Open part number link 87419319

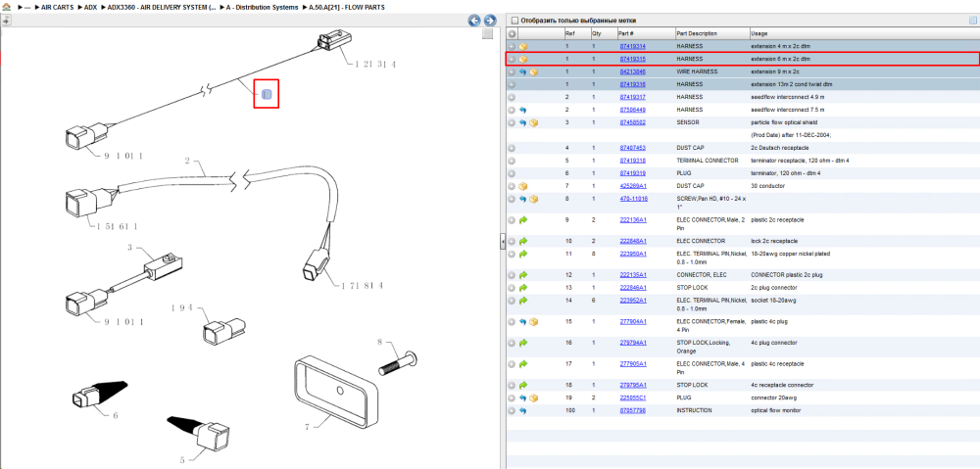click(x=632, y=173)
